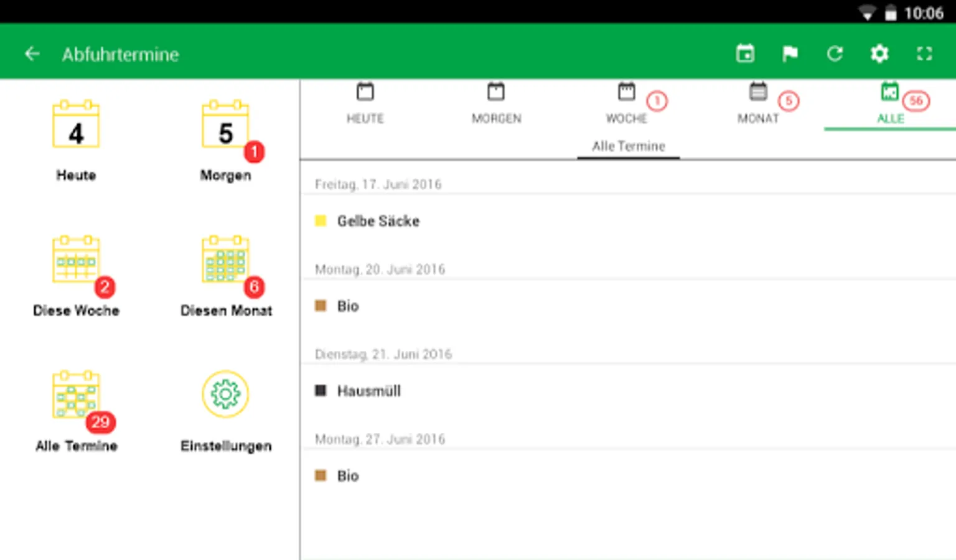Select the ALLE tab

pos(890,104)
